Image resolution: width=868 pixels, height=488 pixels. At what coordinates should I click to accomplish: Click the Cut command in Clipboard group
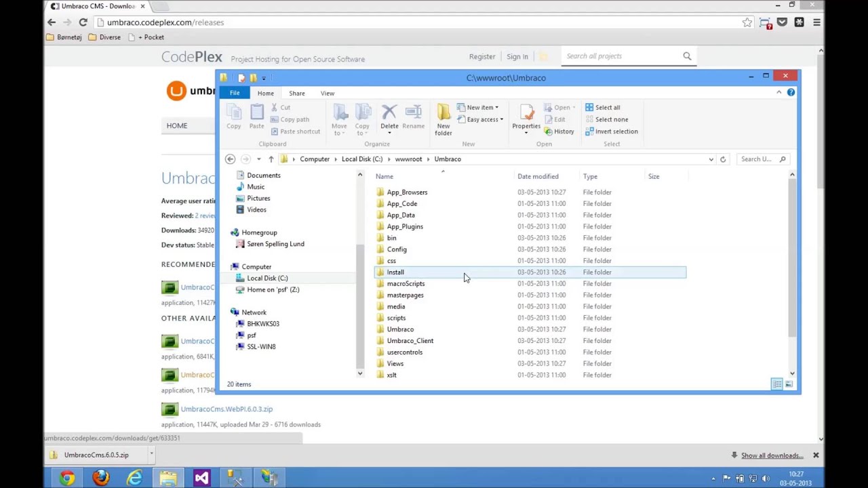point(280,107)
